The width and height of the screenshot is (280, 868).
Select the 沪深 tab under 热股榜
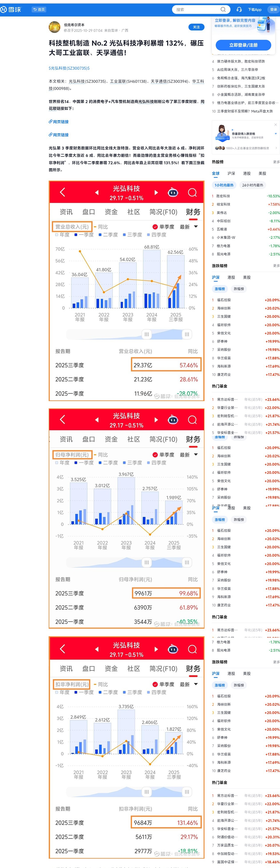(x=231, y=174)
